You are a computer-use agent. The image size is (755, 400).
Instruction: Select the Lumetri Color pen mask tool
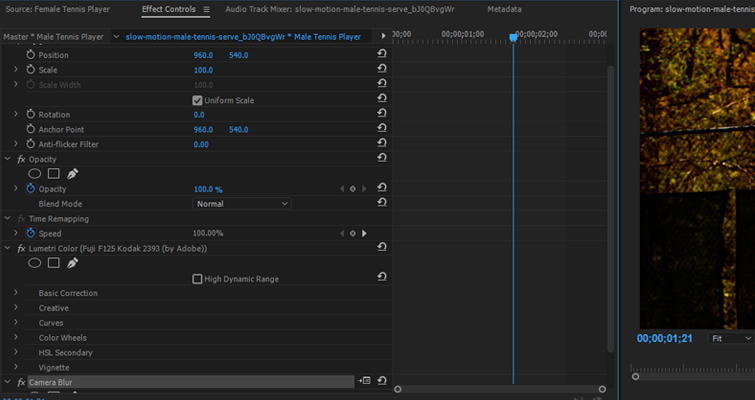point(72,263)
